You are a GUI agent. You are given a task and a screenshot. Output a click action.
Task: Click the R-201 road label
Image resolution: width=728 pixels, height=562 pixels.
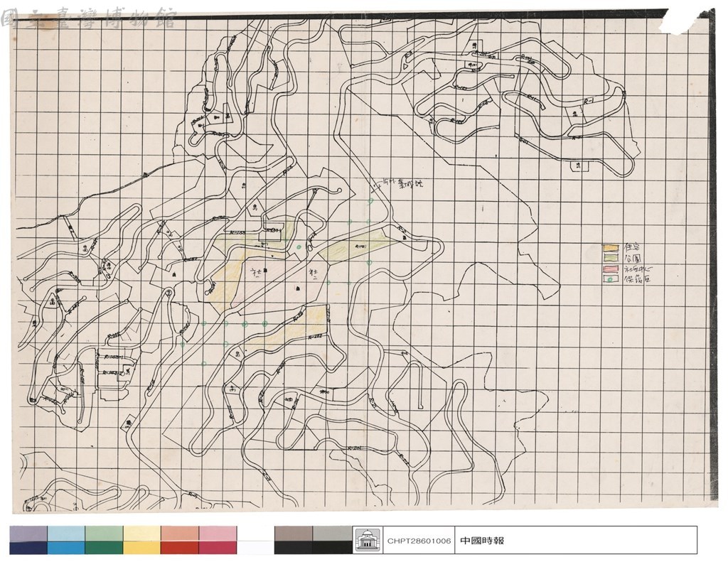[355, 449]
